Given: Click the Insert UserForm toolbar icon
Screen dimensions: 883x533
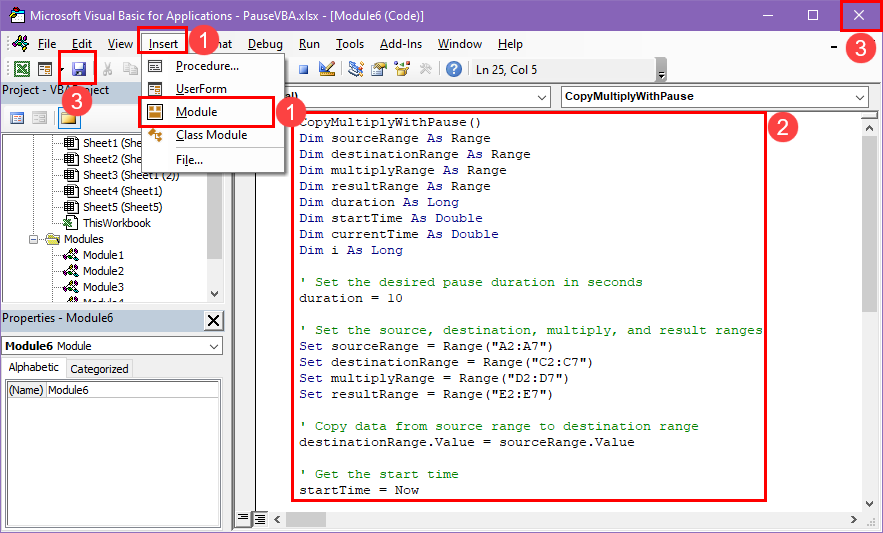Looking at the screenshot, I should pos(44,69).
